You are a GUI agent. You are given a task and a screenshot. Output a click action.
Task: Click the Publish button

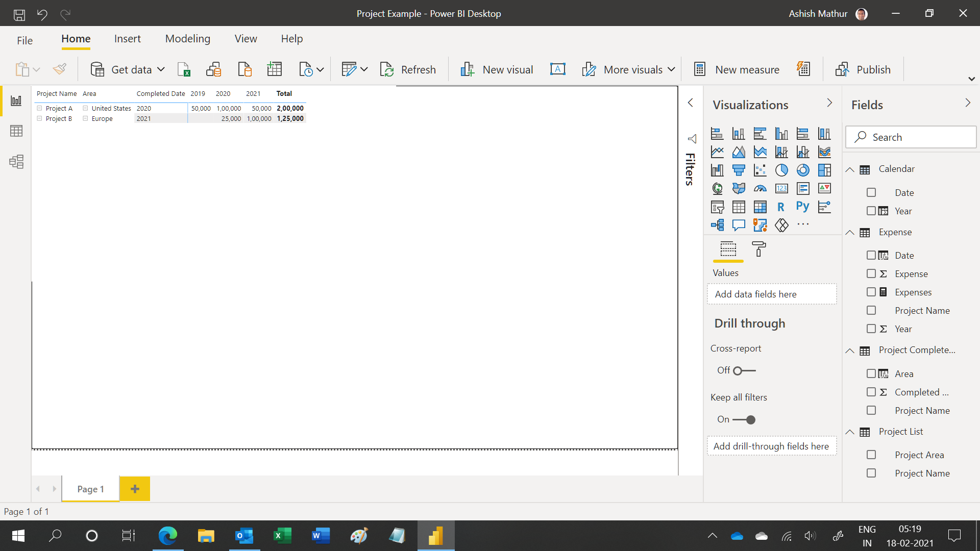coord(863,69)
